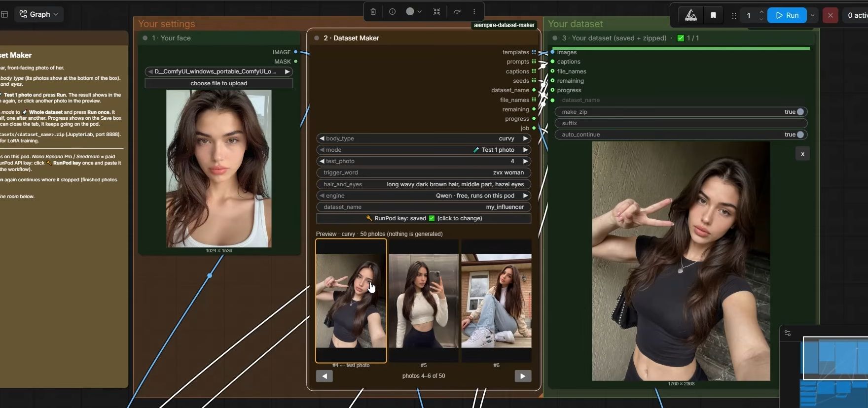Collapse the Your face node dot
The height and width of the screenshot is (408, 868).
(145, 38)
